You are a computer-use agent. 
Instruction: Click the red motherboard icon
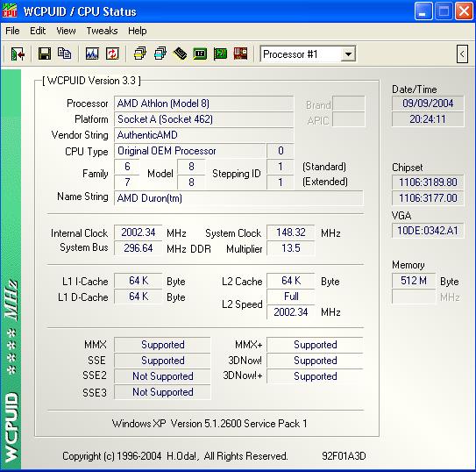point(240,54)
